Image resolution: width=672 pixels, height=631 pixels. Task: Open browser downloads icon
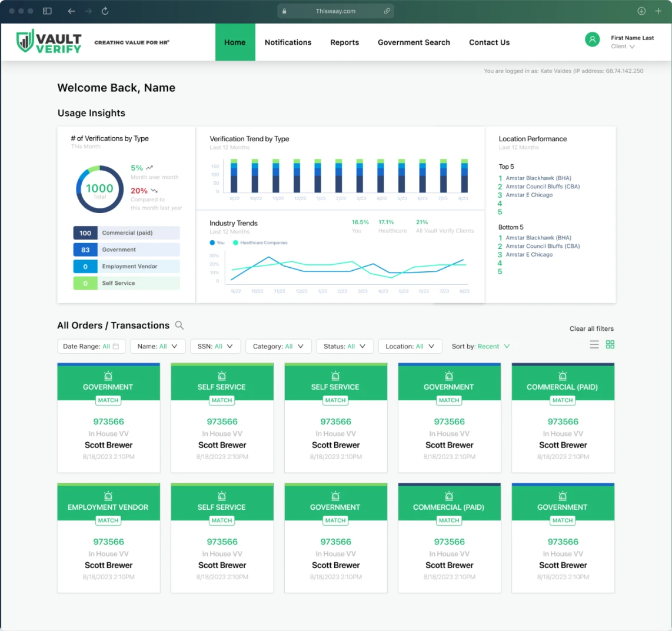(641, 11)
